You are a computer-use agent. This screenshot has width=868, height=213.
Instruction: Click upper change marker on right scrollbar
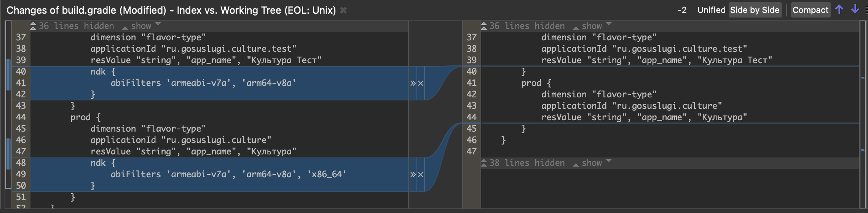coord(862,78)
